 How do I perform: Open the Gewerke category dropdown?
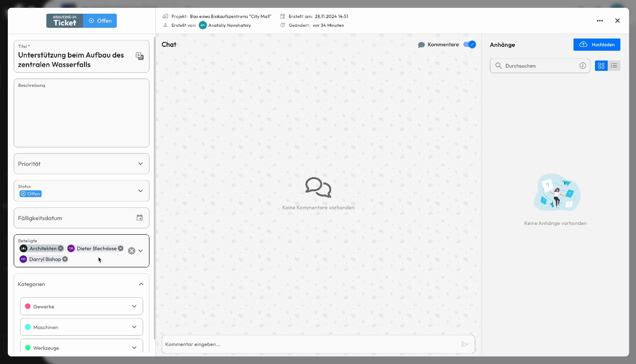pos(134,306)
